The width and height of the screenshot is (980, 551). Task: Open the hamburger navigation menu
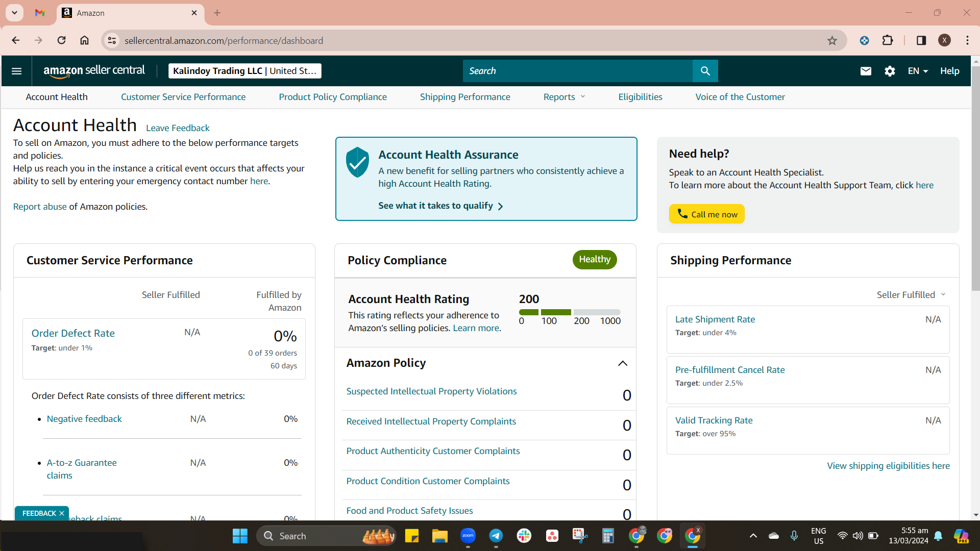16,71
